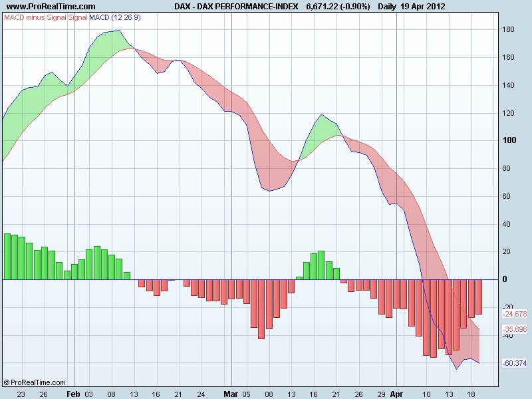Click the 40 y-axis label

pyautogui.click(x=506, y=224)
